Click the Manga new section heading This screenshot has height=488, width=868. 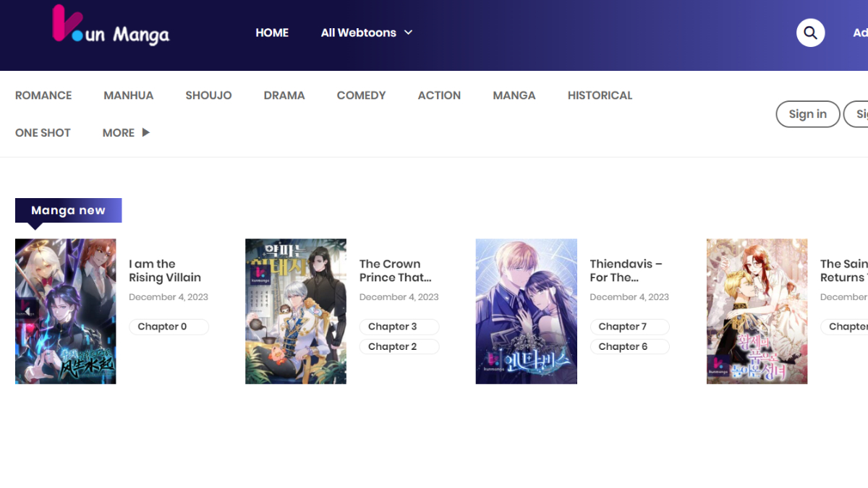pyautogui.click(x=68, y=210)
